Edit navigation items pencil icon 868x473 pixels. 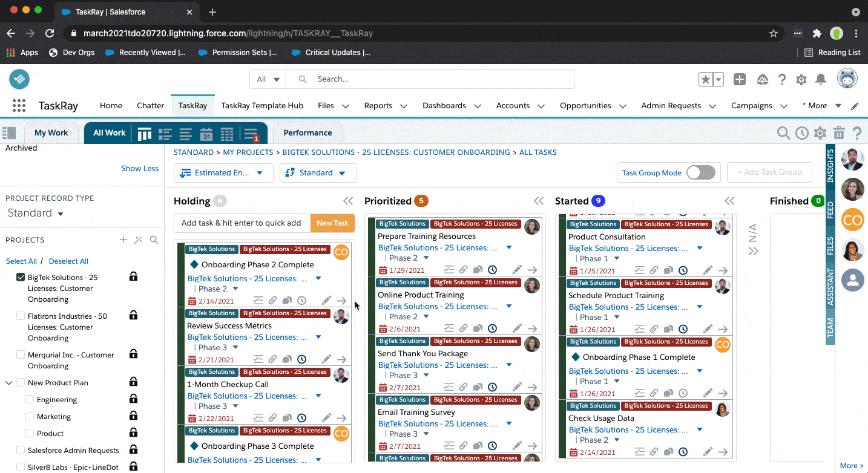click(855, 106)
